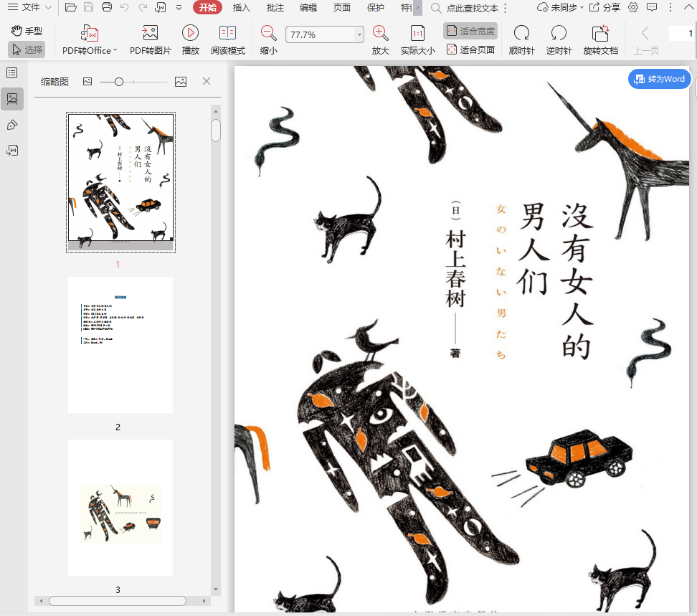Rotate page counterclockwise with 逆时针
The height and width of the screenshot is (616, 697).
pos(558,34)
